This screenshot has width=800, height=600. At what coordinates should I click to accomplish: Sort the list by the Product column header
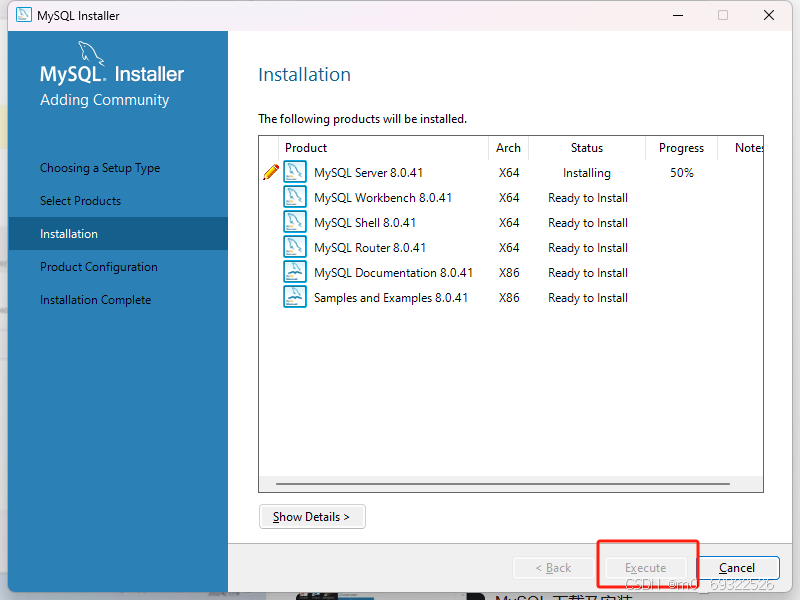(x=383, y=148)
